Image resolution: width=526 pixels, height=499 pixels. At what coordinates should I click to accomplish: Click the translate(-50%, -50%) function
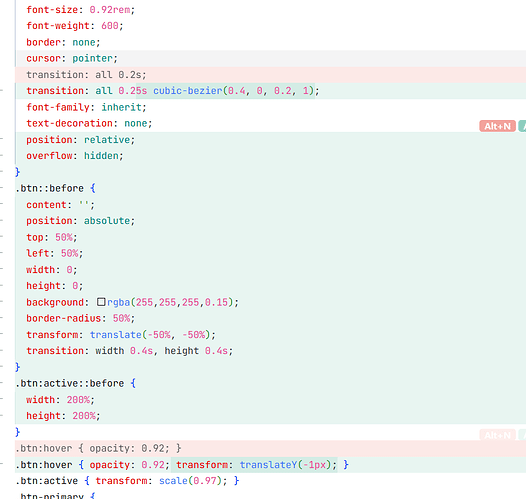click(150, 334)
